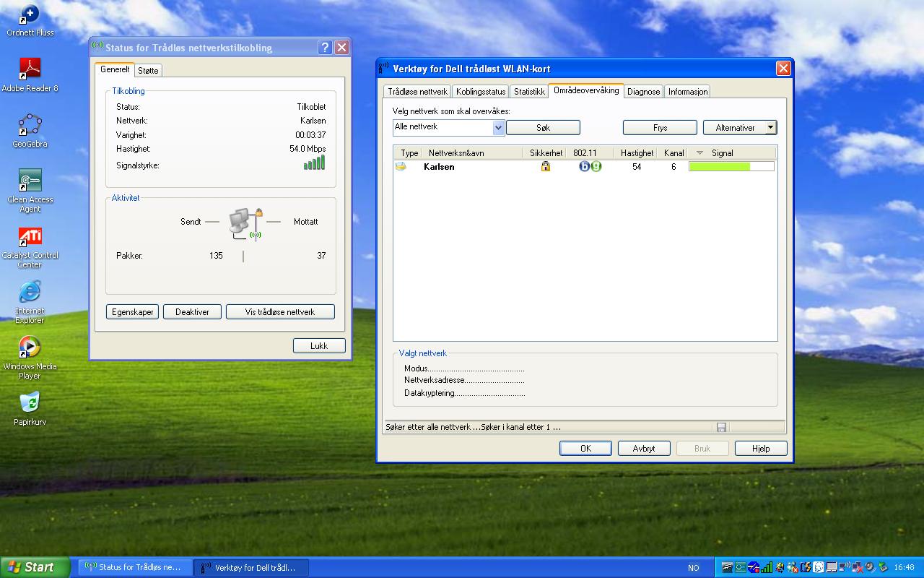Open the Statistikk tab
Image resolution: width=924 pixels, height=578 pixels.
[529, 92]
